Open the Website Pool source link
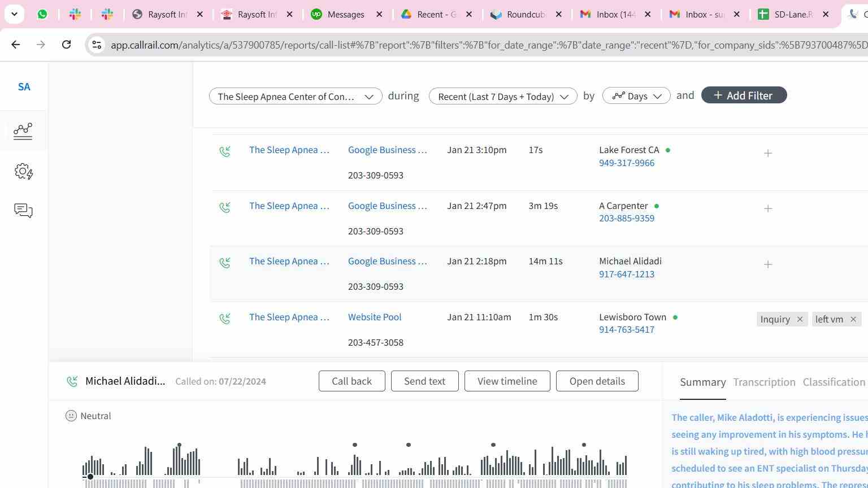868x488 pixels. click(x=375, y=317)
